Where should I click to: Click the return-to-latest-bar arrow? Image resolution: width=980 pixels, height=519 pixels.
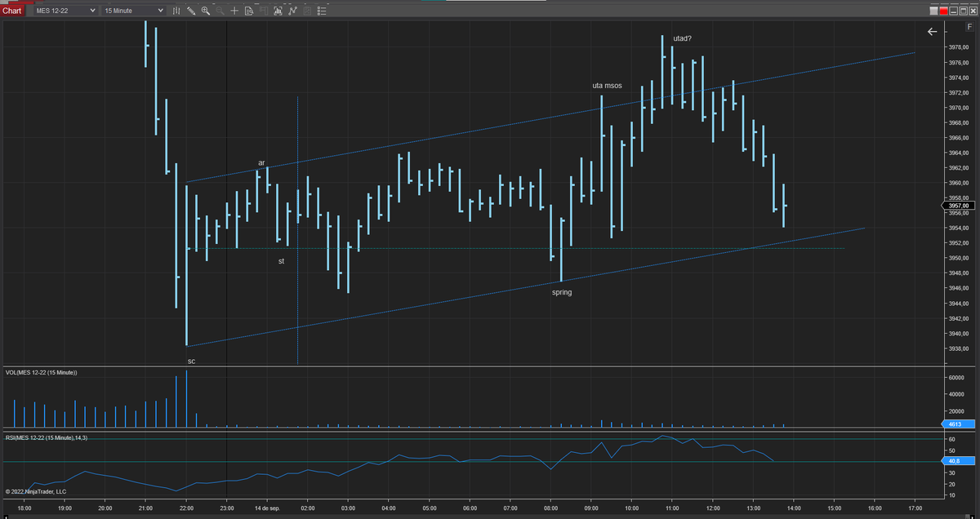pos(933,32)
